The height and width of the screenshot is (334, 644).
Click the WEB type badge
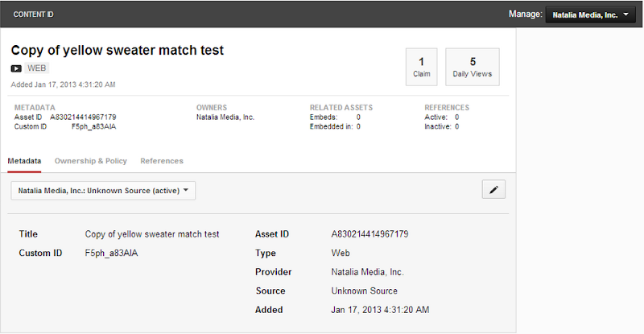[x=36, y=68]
